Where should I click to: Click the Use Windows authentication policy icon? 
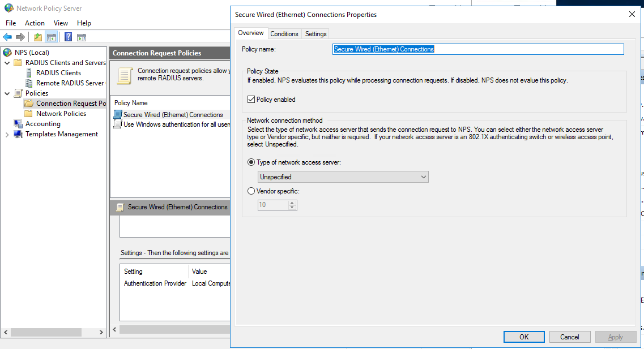pos(118,124)
